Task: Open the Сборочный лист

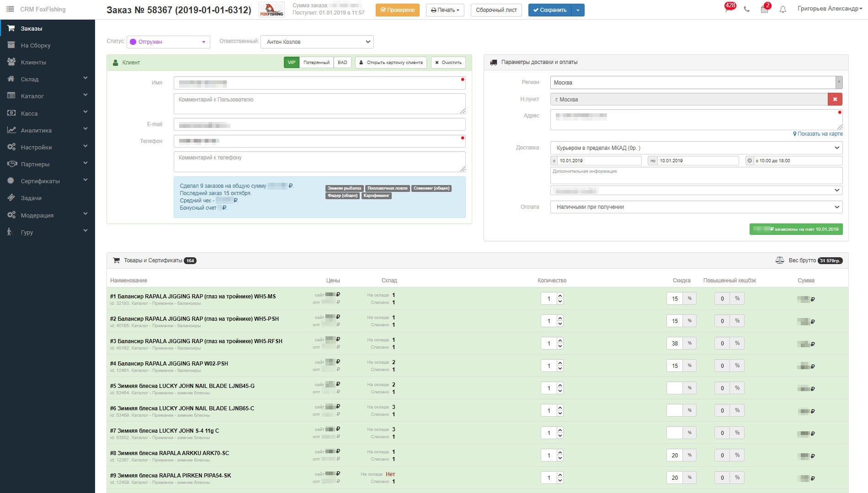Action: pos(496,10)
